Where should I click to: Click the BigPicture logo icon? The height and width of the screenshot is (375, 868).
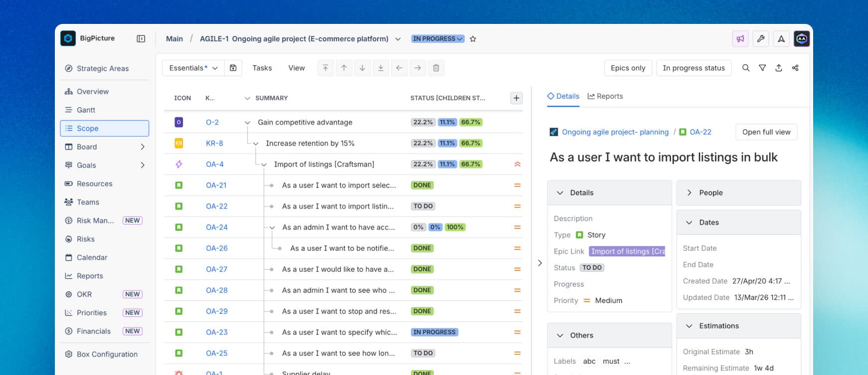(68, 38)
